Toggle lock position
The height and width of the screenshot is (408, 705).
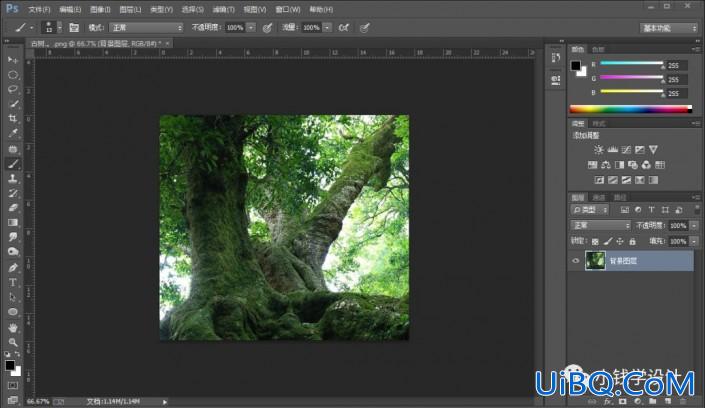(620, 242)
